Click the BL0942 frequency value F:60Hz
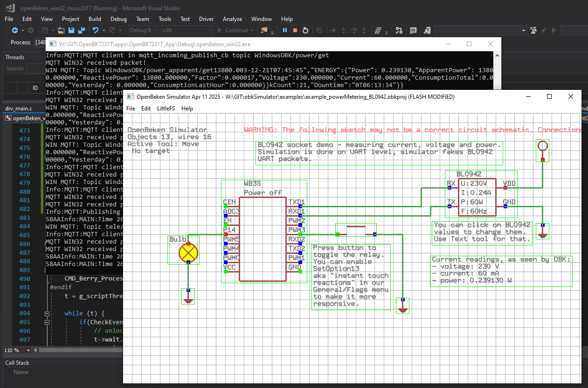This screenshot has width=588, height=388. [474, 211]
